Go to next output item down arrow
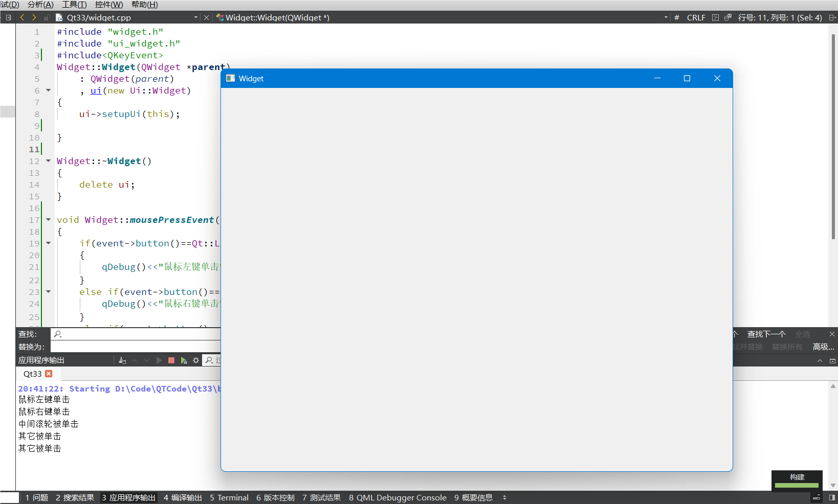The width and height of the screenshot is (838, 504). pyautogui.click(x=147, y=360)
